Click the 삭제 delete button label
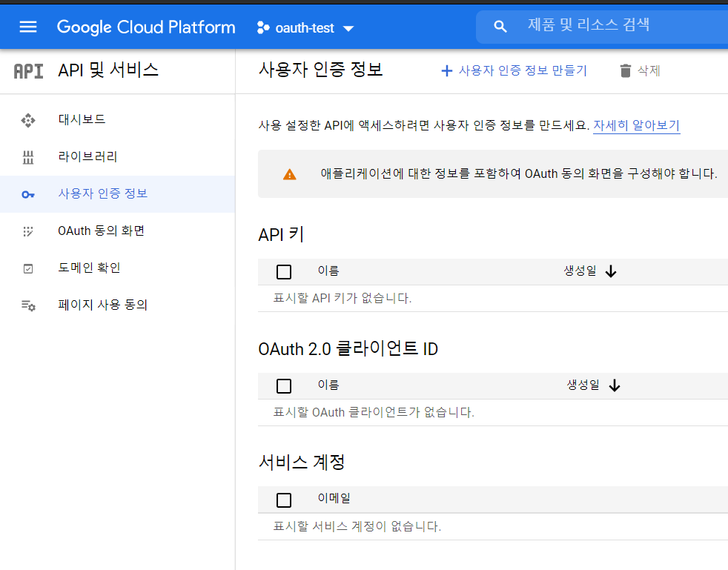Screen dimensions: 728x570 click(649, 70)
